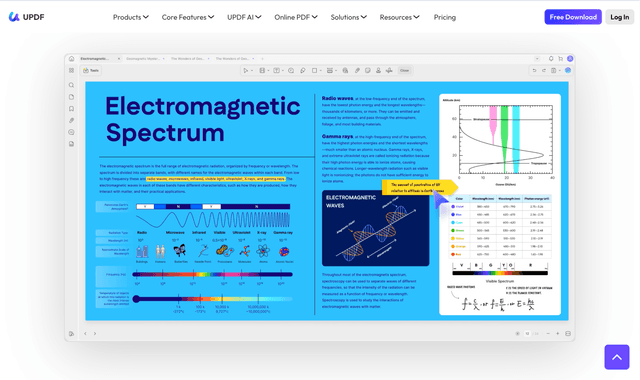640x380 pixels.
Task: Click the Close button in the toolbar
Action: coord(404,71)
